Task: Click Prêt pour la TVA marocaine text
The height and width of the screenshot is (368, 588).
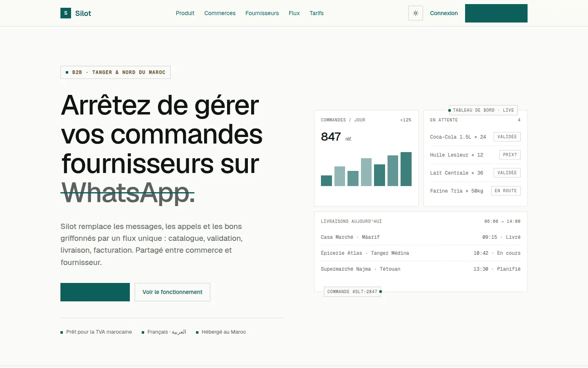Action: (99, 332)
